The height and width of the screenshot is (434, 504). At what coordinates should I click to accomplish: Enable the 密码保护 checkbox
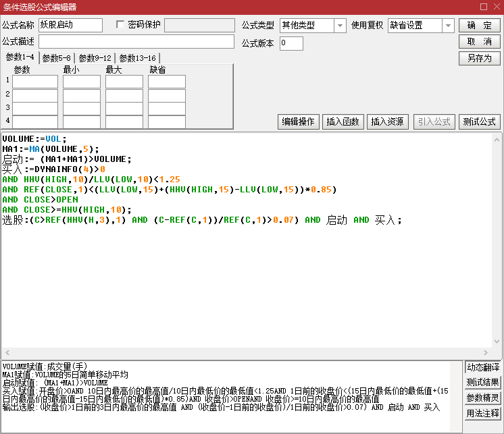[x=120, y=24]
